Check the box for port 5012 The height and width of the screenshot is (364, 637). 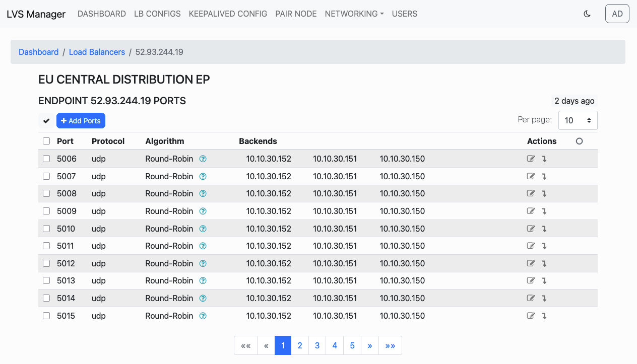tap(46, 263)
